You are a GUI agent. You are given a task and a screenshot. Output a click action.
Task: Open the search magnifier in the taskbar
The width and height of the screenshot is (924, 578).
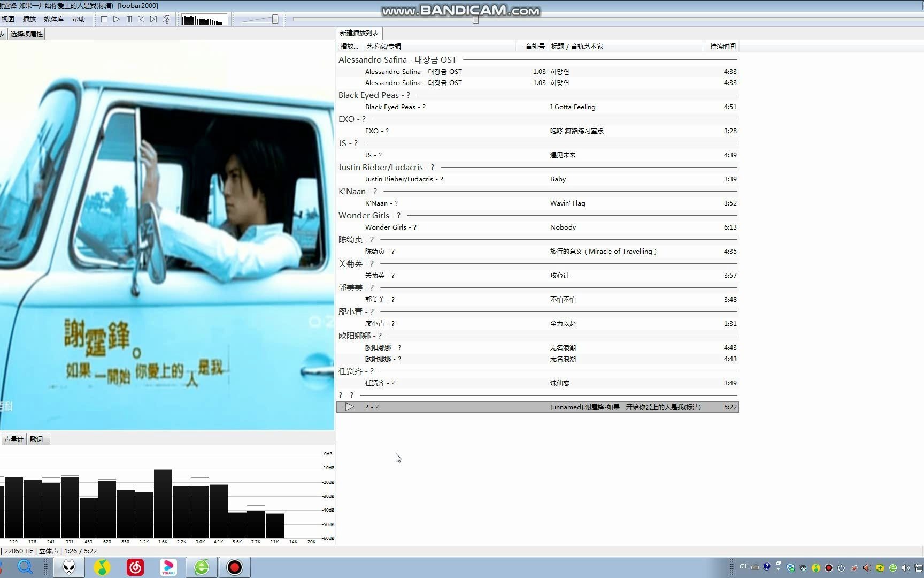(x=25, y=567)
